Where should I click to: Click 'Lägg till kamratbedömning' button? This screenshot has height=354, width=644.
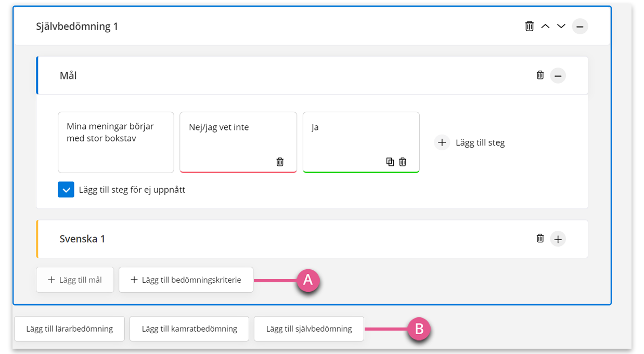tap(189, 329)
